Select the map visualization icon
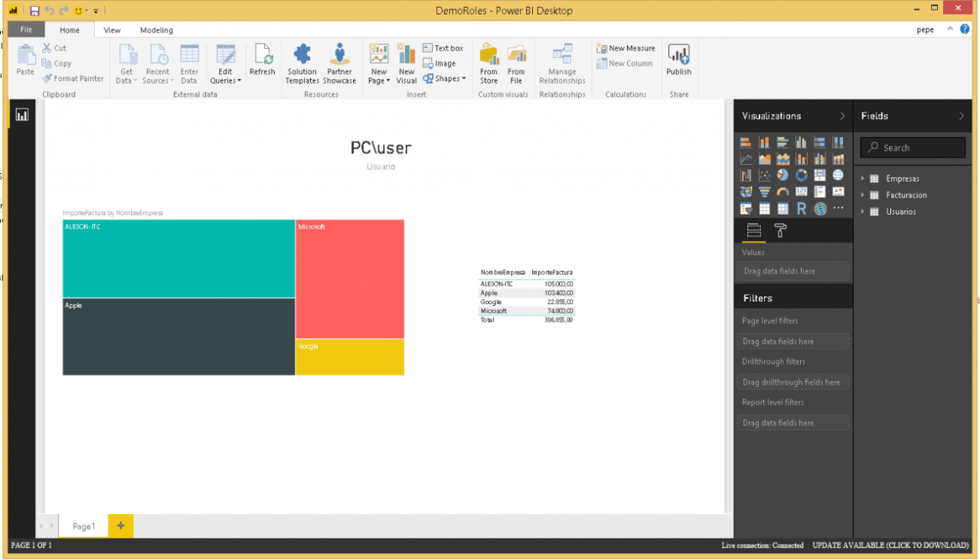 click(838, 175)
